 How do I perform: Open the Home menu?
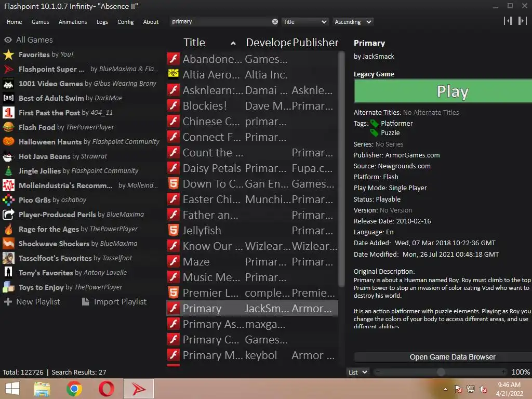pyautogui.click(x=14, y=22)
